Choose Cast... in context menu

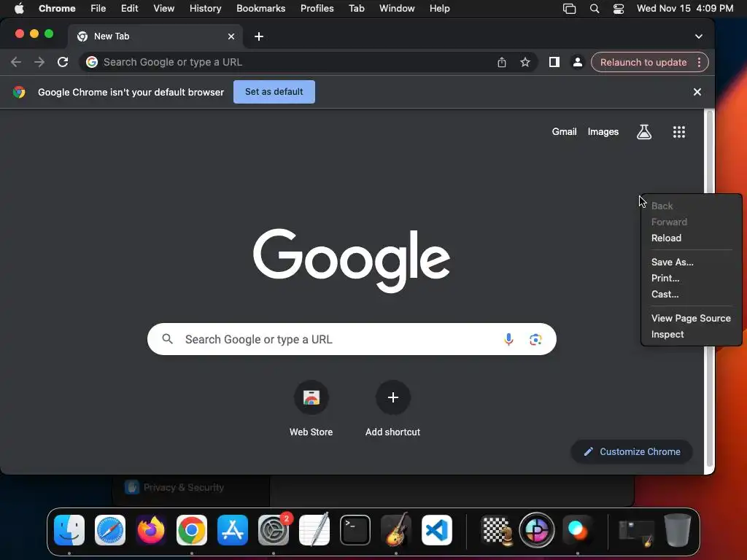click(x=692, y=295)
